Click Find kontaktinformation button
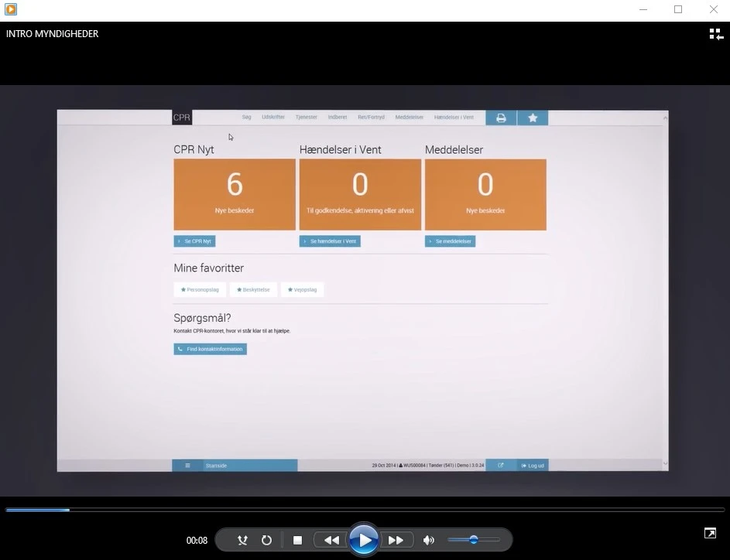Viewport: 730px width, 560px height. click(210, 349)
